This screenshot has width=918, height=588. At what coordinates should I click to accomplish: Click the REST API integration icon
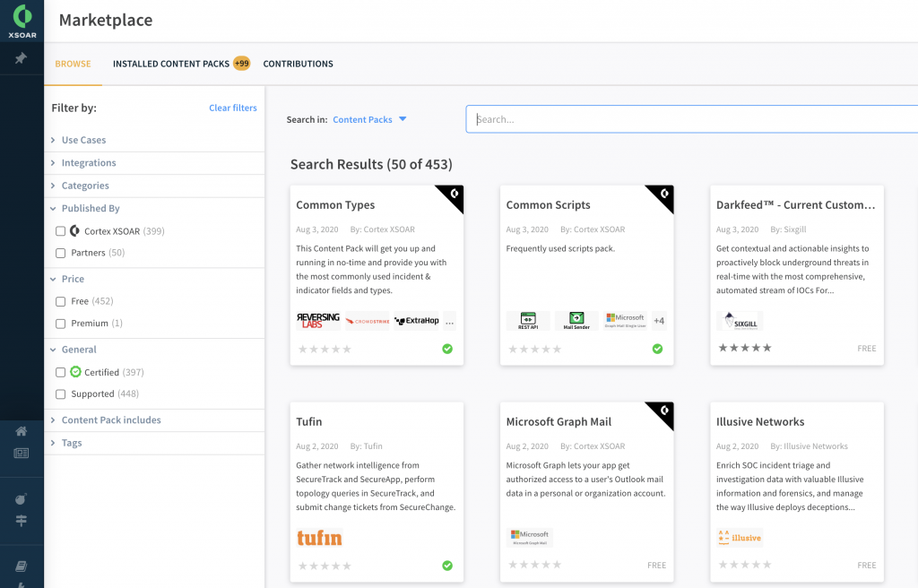coord(528,320)
